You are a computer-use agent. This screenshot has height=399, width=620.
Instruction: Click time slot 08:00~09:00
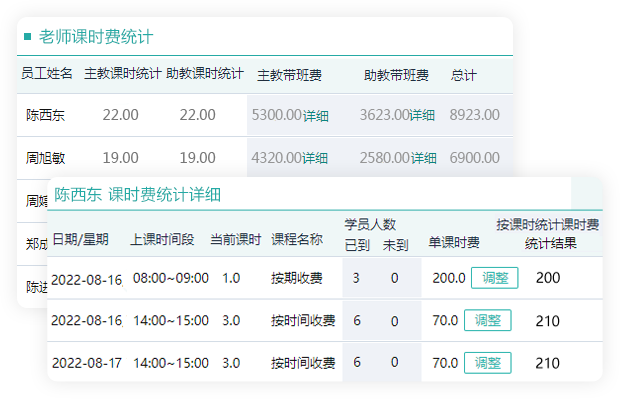(171, 278)
